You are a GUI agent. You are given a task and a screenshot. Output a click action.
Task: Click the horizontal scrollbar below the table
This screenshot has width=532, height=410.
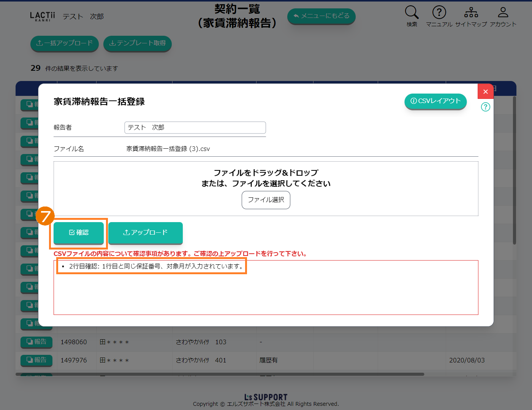click(x=220, y=374)
